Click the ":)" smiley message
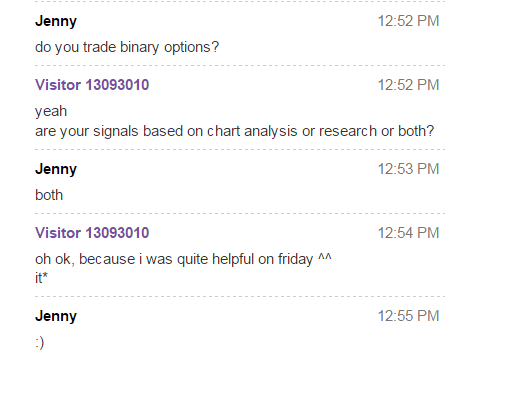The width and height of the screenshot is (513, 402). point(40,343)
